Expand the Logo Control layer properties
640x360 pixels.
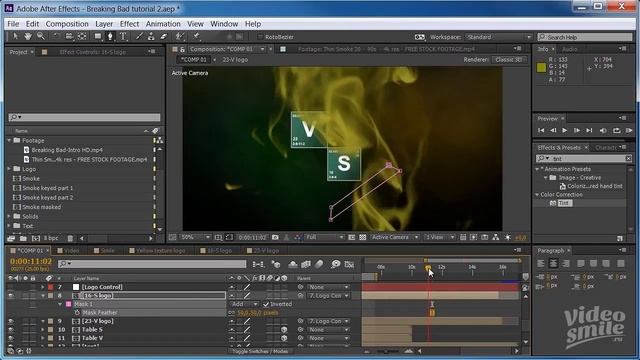click(42, 287)
